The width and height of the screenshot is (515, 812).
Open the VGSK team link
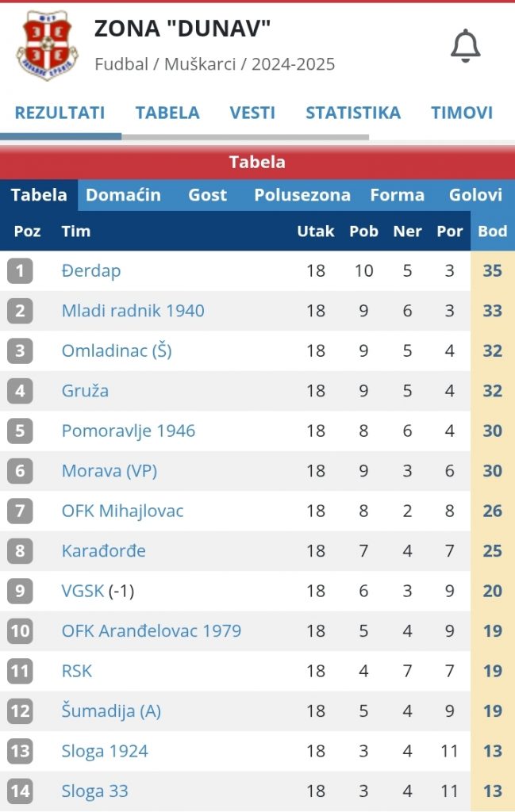tap(83, 591)
